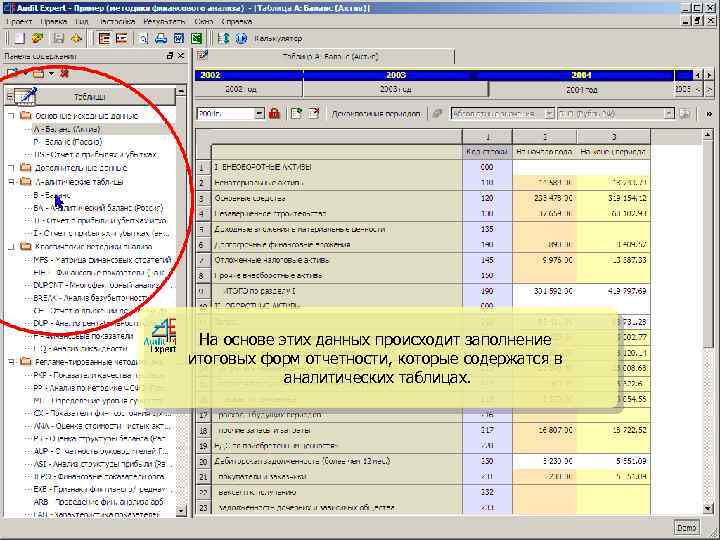The width and height of the screenshot is (720, 540).
Task: Collapse the Аналитические таблицы folder
Action: pyautogui.click(x=11, y=182)
